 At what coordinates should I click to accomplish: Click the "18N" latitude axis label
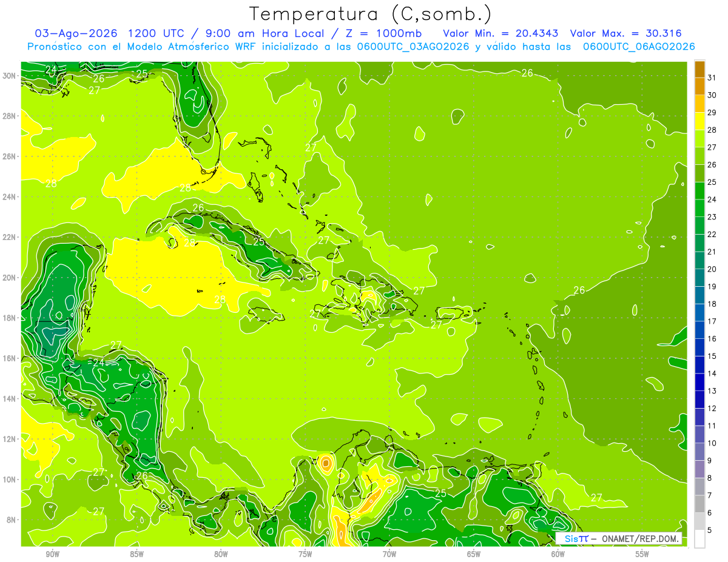pos(10,318)
